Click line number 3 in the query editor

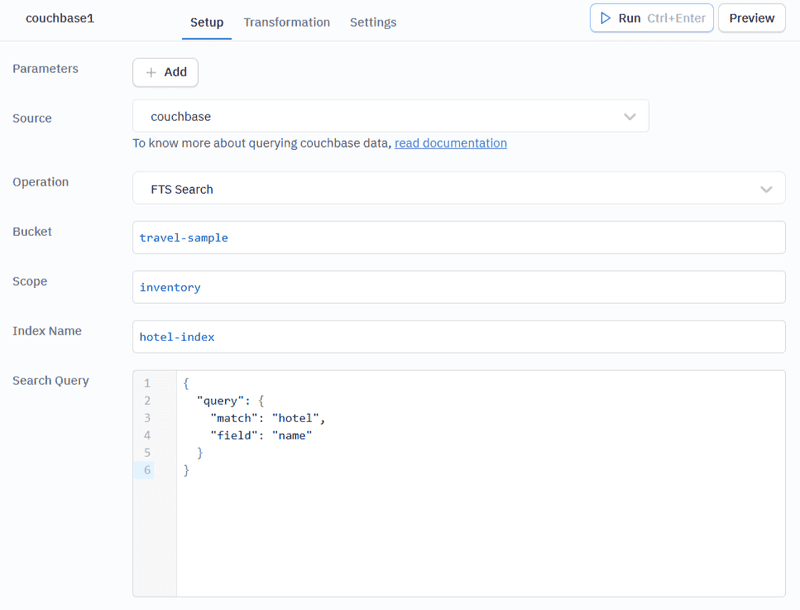[146, 417]
